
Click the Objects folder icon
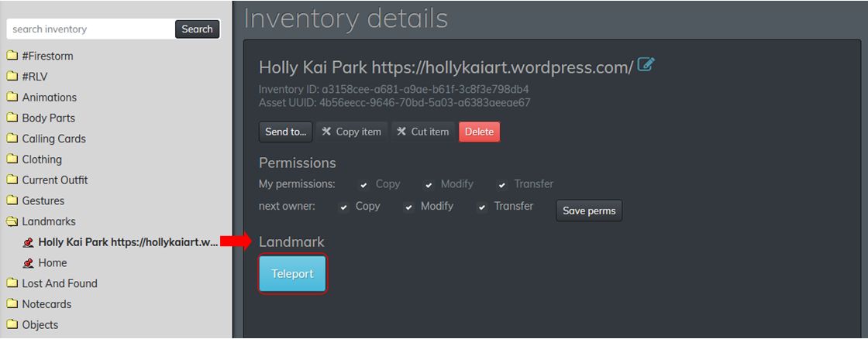click(12, 325)
